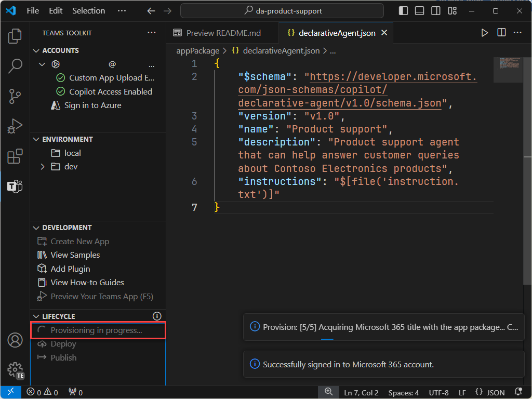Select Teams Toolkit icon in activity bar
This screenshot has height=399, width=532.
(15, 187)
